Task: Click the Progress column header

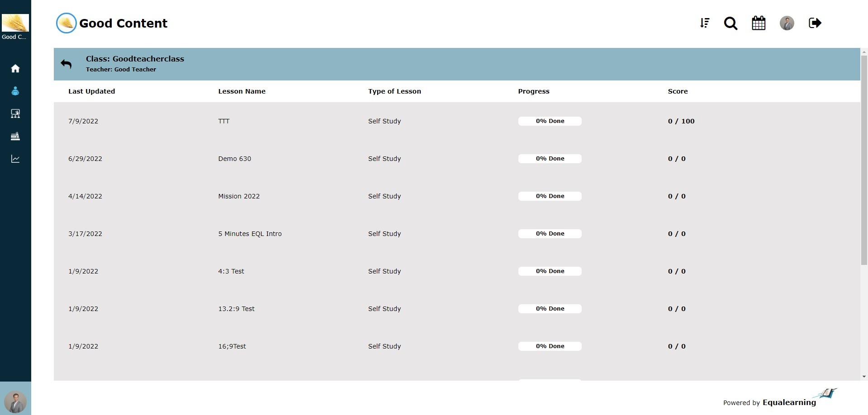Action: [x=534, y=91]
